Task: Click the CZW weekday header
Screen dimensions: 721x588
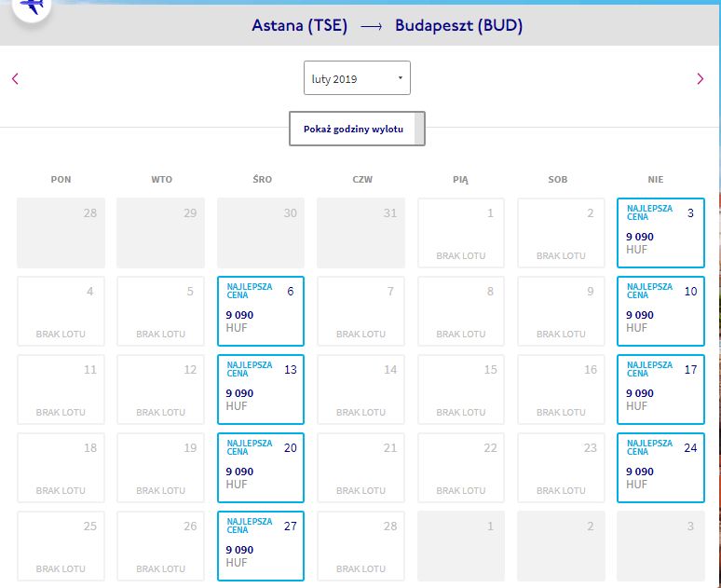Action: [362, 180]
